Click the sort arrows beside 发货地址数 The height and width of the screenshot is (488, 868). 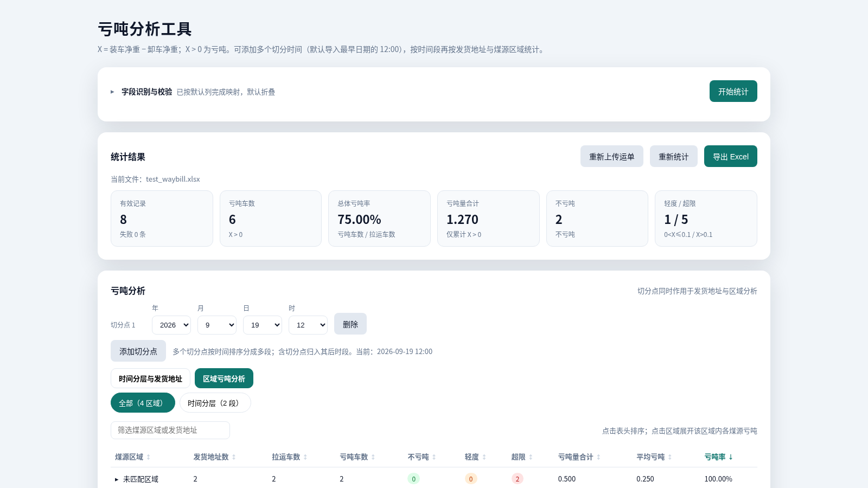[x=234, y=457]
